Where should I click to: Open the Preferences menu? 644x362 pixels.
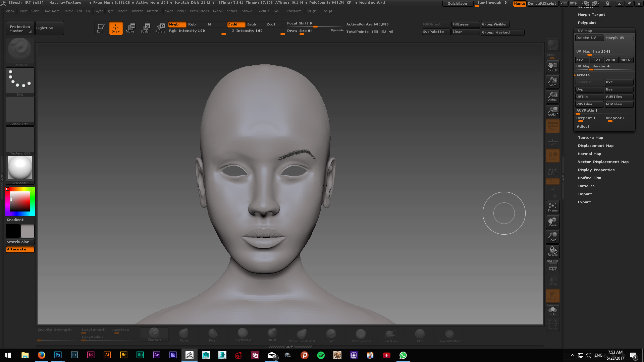point(199,11)
